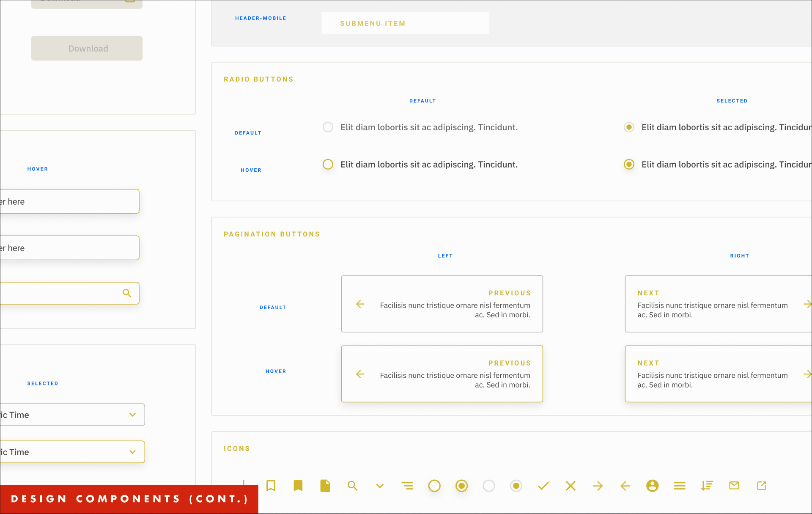Image resolution: width=812 pixels, height=514 pixels.
Task: Click the mail envelope icon
Action: pyautogui.click(x=734, y=486)
